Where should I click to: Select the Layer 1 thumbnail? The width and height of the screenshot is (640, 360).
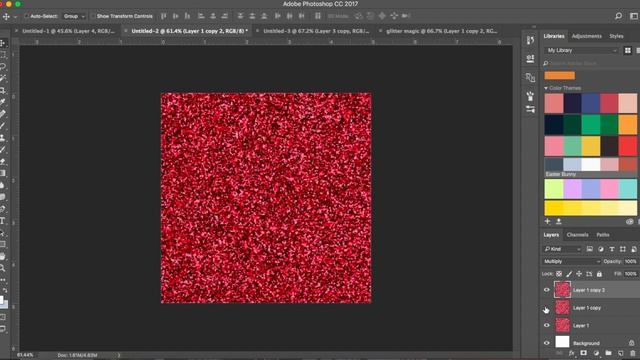562,325
